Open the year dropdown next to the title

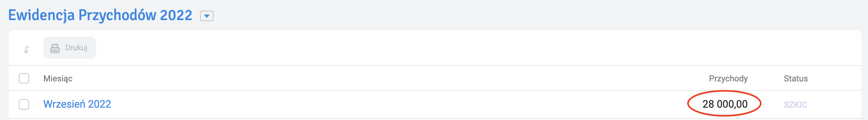pos(206,16)
